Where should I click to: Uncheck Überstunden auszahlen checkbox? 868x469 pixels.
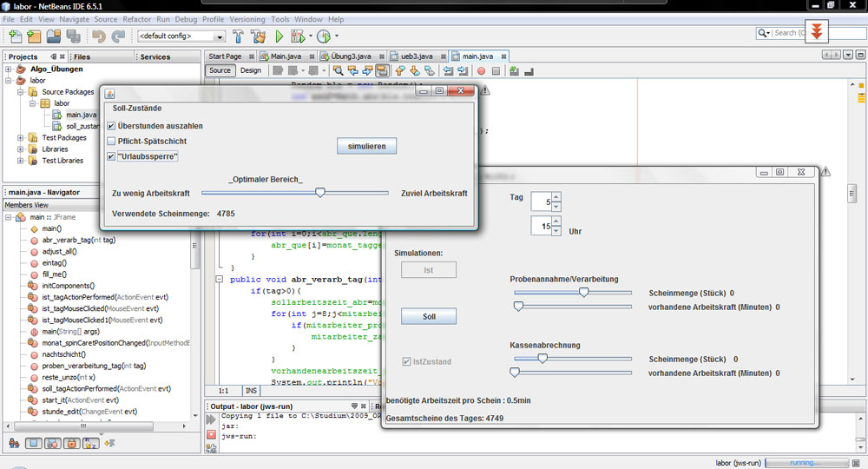click(x=111, y=126)
